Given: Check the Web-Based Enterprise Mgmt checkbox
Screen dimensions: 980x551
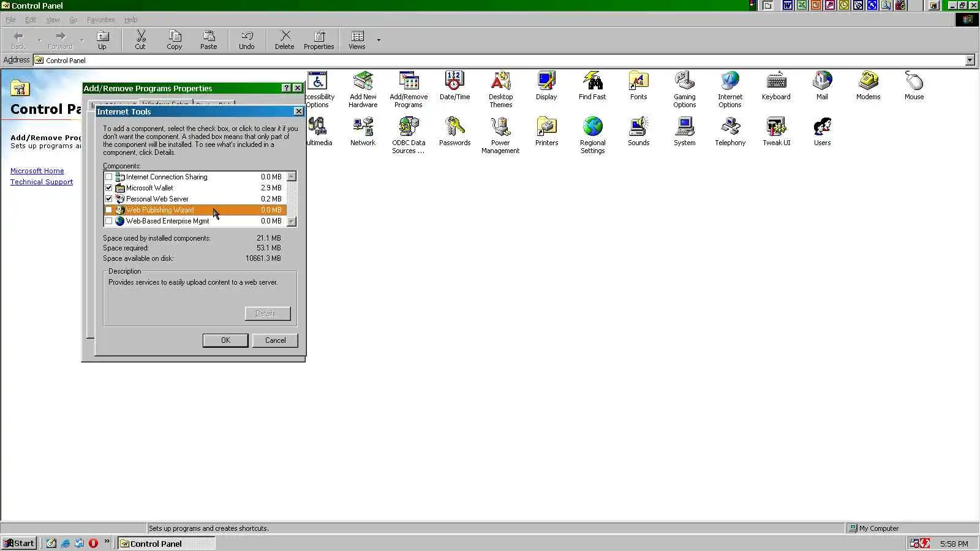Looking at the screenshot, I should [x=109, y=221].
